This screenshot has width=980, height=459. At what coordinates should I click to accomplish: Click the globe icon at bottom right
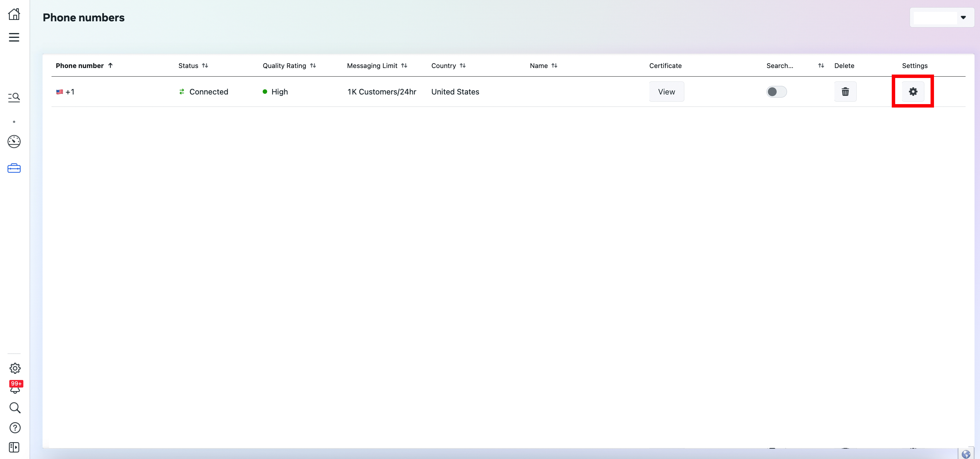pyautogui.click(x=966, y=454)
